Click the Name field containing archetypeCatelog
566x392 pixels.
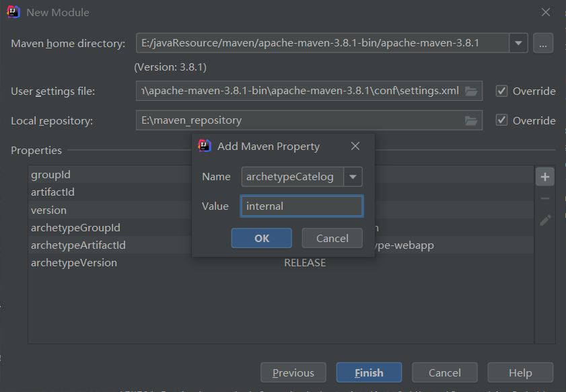pyautogui.click(x=292, y=177)
